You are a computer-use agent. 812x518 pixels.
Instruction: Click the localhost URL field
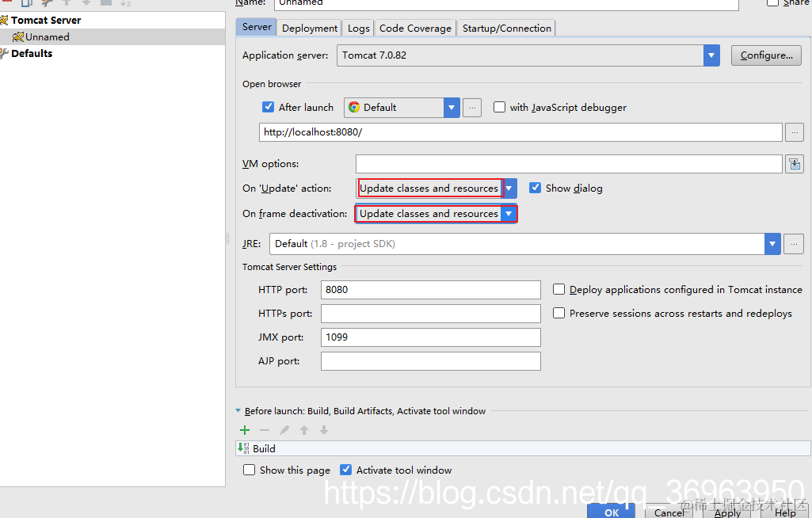tap(520, 132)
